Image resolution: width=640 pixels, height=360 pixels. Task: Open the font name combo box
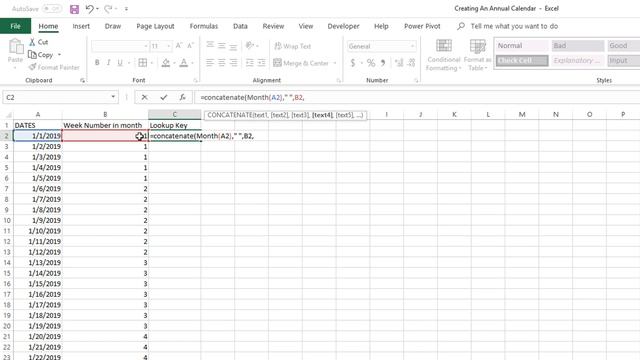(120, 46)
